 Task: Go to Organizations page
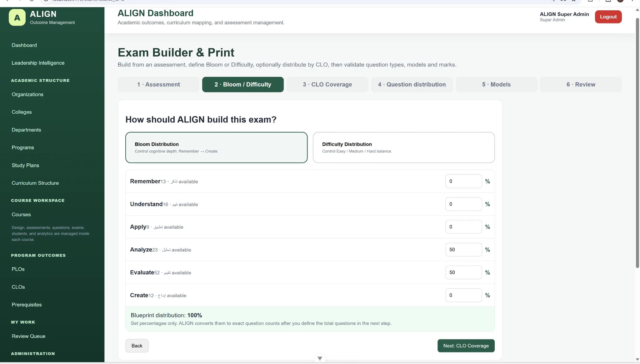27,94
